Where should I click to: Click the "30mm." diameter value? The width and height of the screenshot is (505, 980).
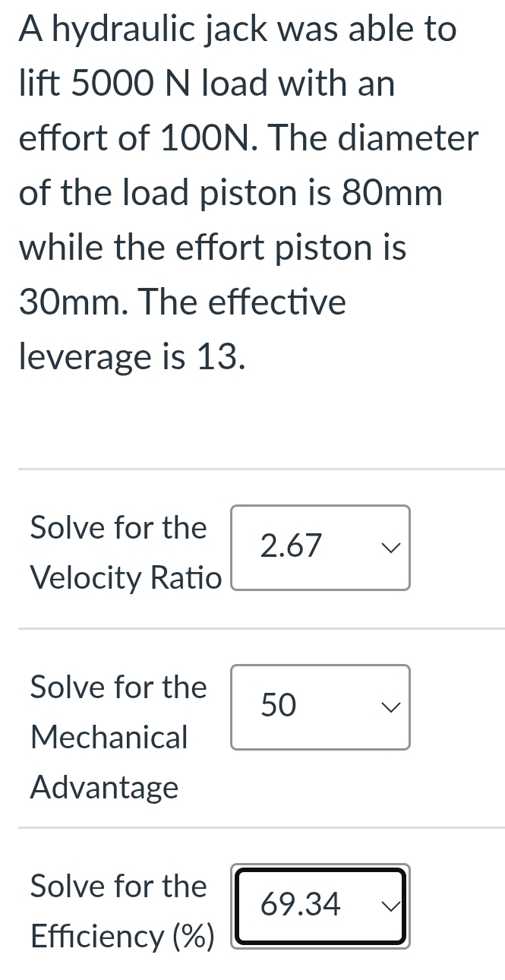click(x=74, y=303)
